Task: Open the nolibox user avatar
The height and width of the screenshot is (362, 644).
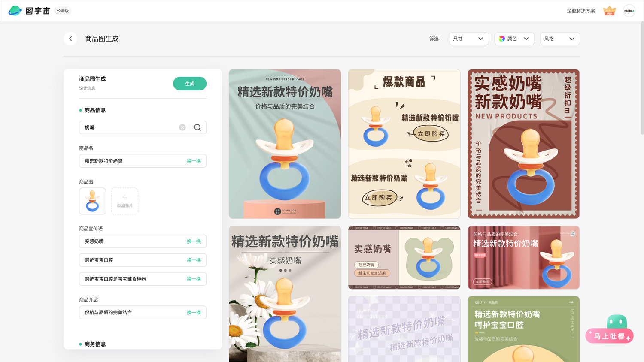Action: point(629,11)
